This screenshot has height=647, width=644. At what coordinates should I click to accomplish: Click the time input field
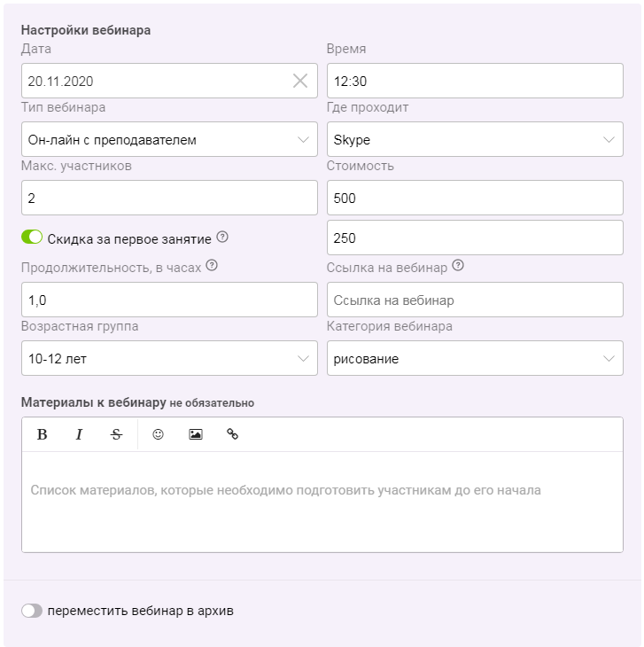click(475, 81)
